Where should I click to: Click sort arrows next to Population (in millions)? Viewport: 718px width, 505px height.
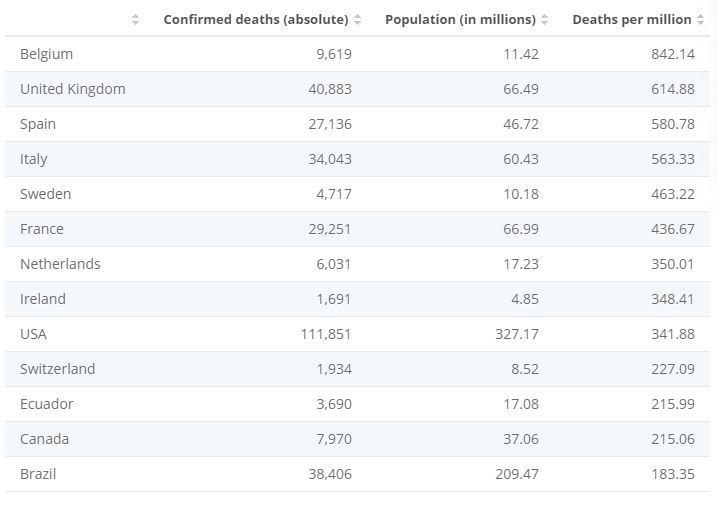(544, 20)
